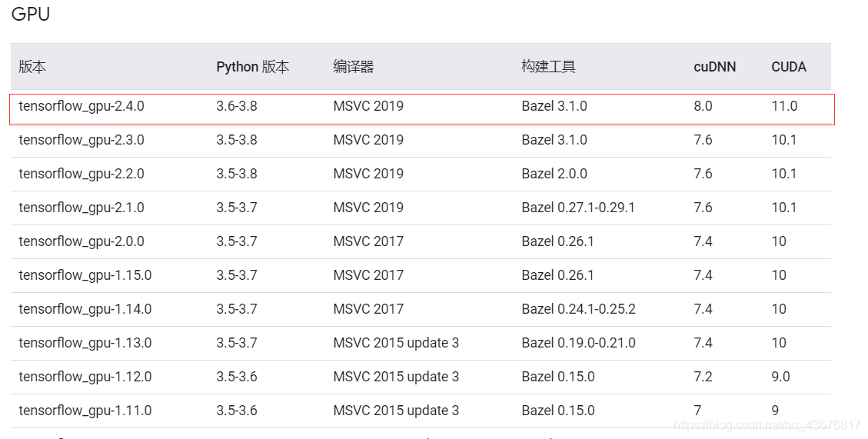Click the tensorflow_gpu-2.4.0 cell
This screenshot has width=868, height=439.
pyautogui.click(x=81, y=106)
